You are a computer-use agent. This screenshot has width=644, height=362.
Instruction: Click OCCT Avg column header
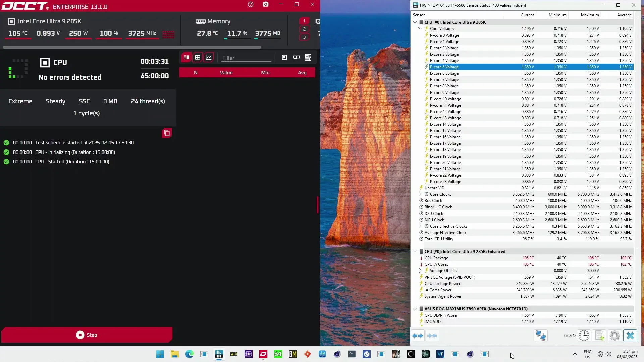[302, 73]
